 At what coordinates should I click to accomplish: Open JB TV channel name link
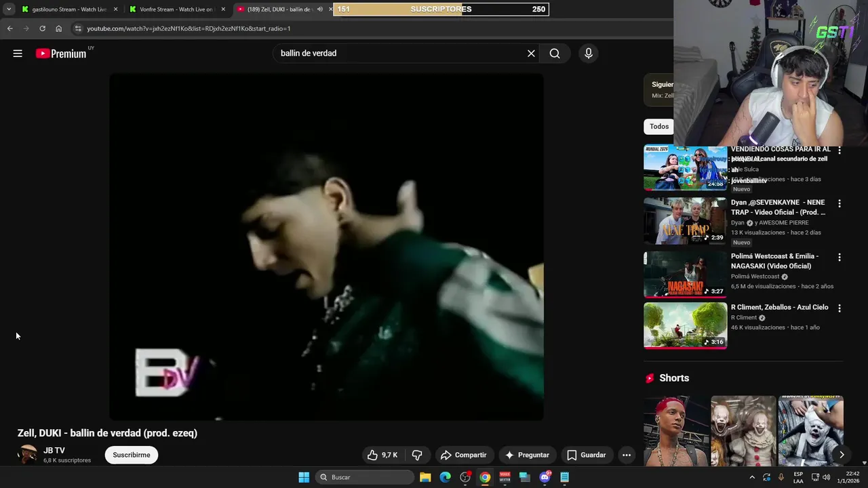54,450
